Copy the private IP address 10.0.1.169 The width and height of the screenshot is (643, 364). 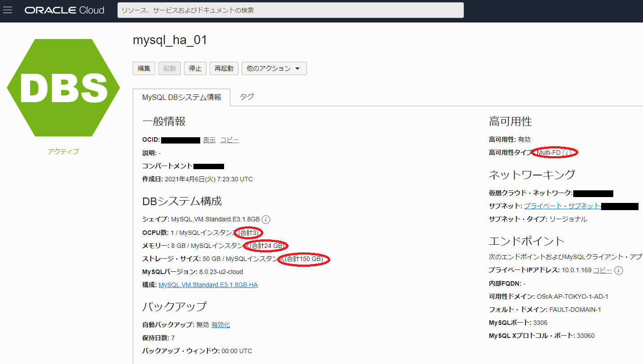[603, 270]
